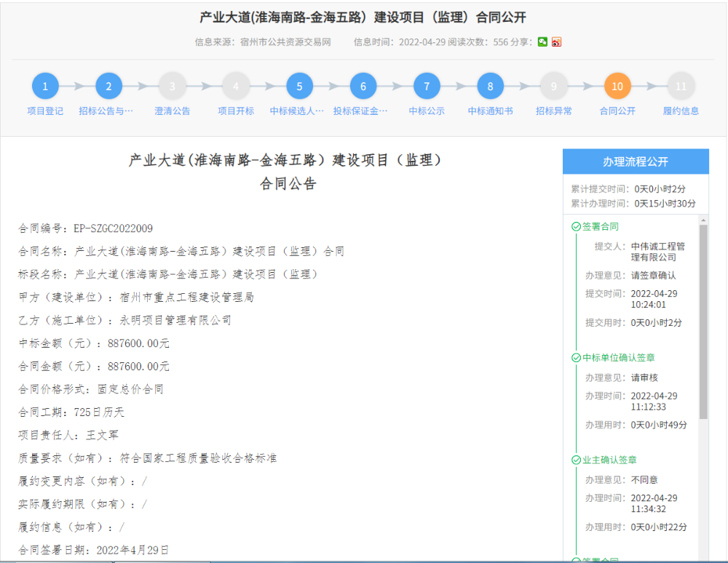Select orange step circle 10 合同公开
The image size is (728, 563).
(617, 87)
